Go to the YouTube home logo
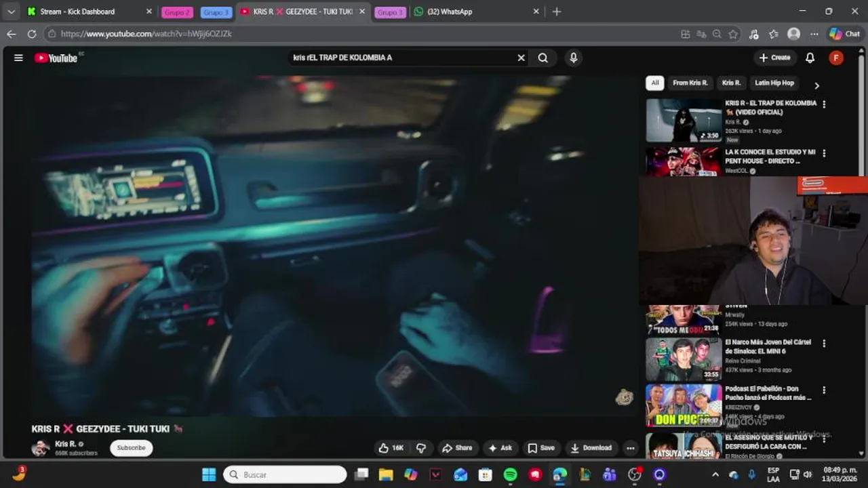This screenshot has width=868, height=488. (x=56, y=58)
